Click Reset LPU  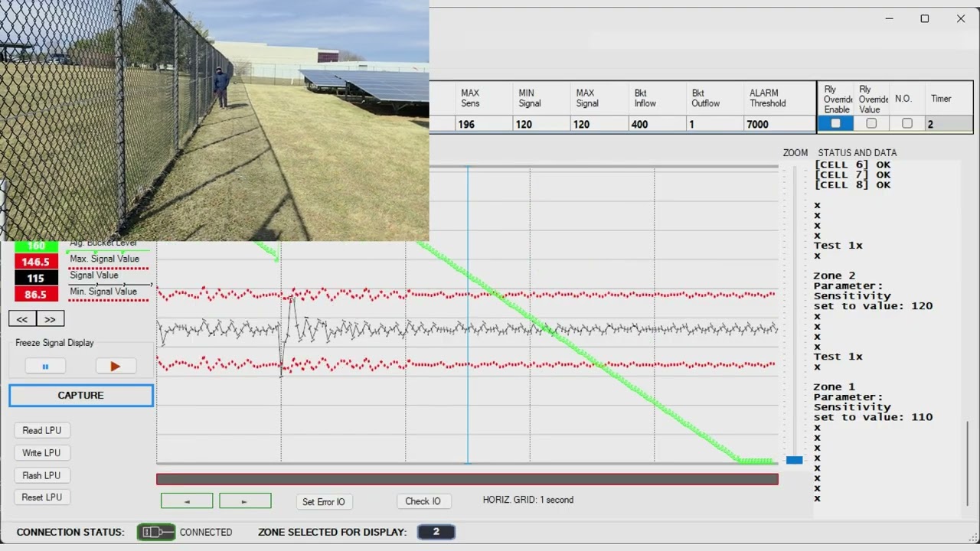[x=42, y=497]
